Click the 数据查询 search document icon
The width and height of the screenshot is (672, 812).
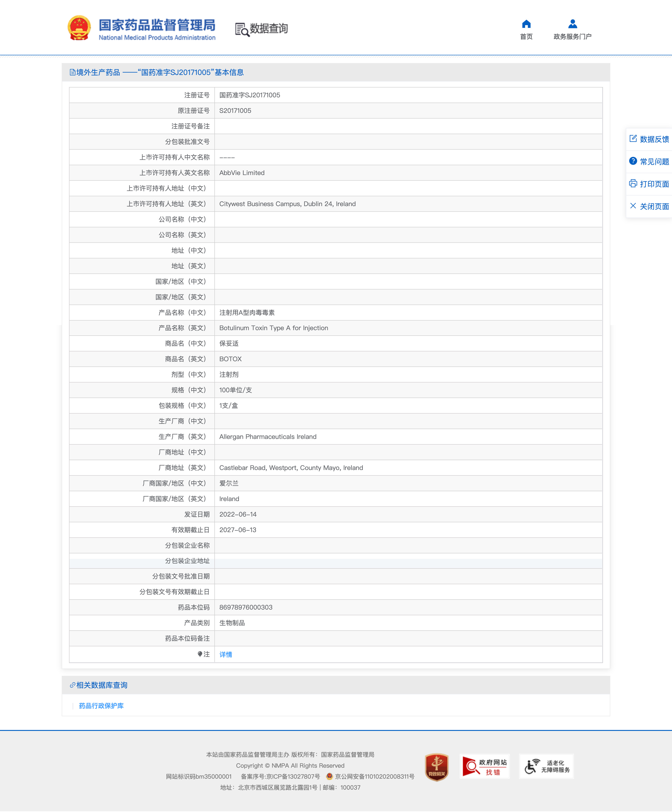click(x=242, y=29)
